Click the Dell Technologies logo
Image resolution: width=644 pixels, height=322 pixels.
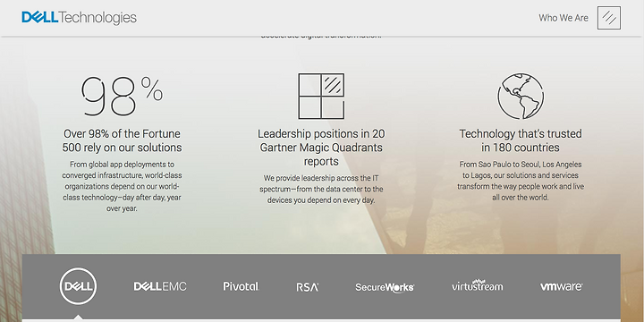80,18
